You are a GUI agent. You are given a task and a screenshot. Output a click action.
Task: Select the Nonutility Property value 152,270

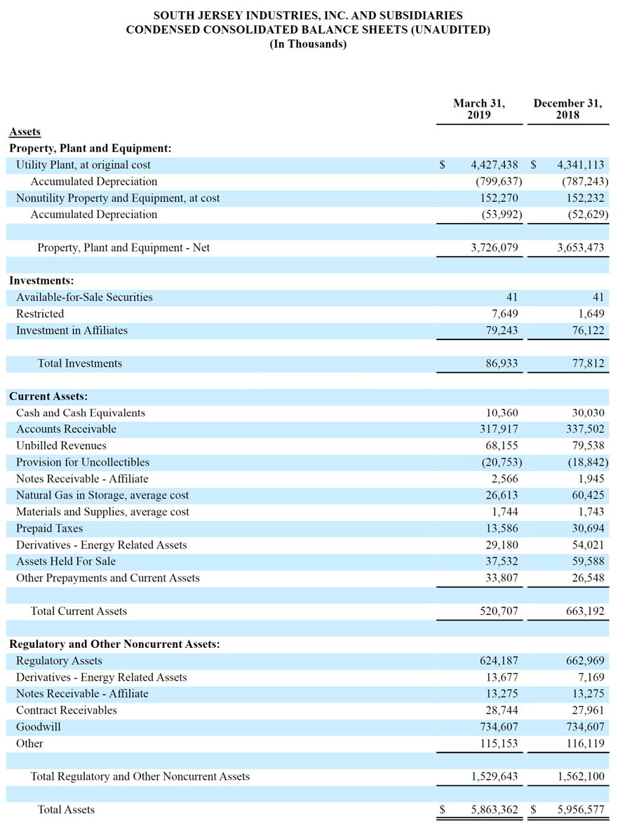(499, 198)
